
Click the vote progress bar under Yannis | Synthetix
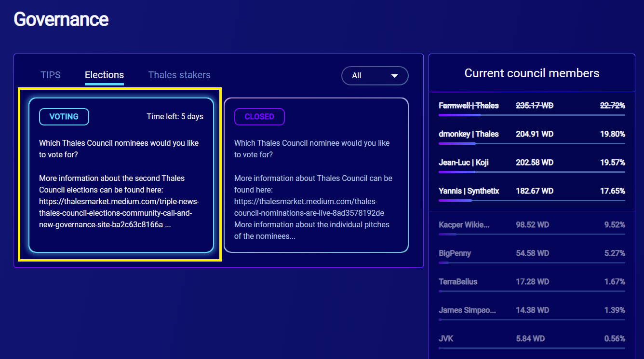pos(532,201)
